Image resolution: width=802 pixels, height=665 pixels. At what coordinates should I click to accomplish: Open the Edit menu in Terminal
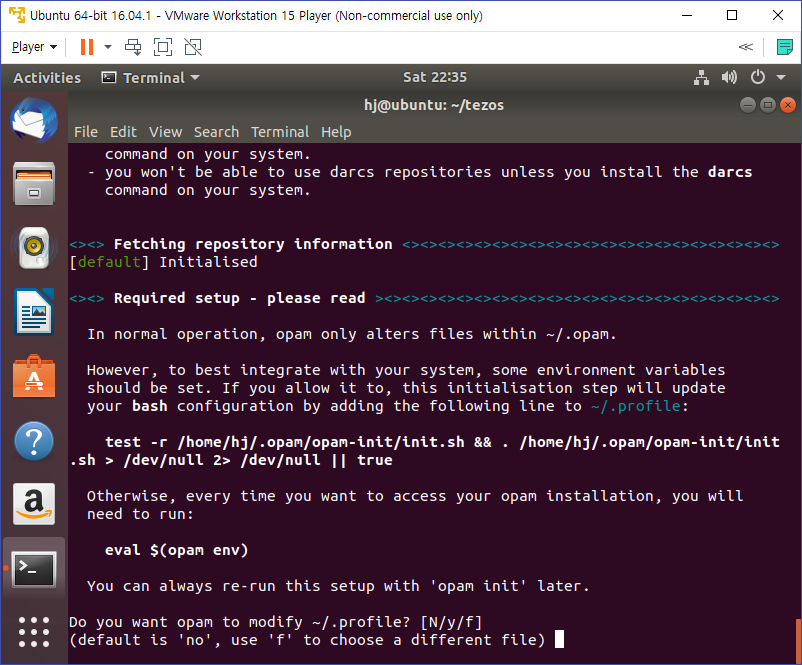pos(123,132)
